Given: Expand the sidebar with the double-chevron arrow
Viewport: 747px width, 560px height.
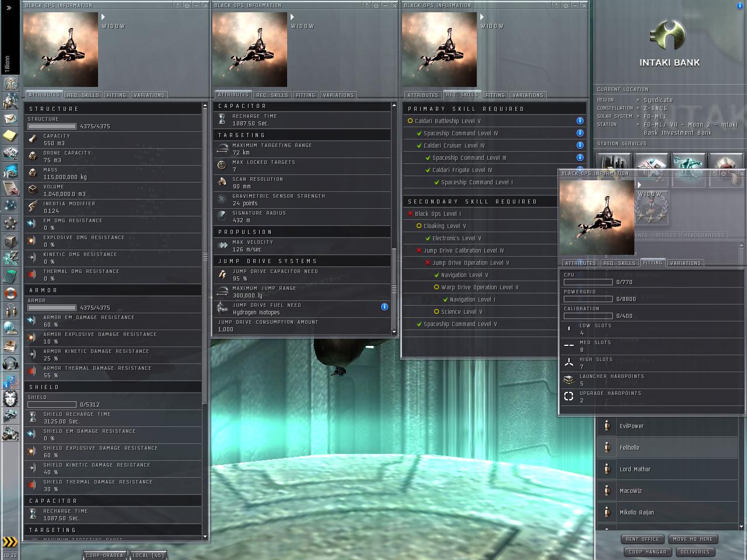Looking at the screenshot, I should [x=9, y=8].
